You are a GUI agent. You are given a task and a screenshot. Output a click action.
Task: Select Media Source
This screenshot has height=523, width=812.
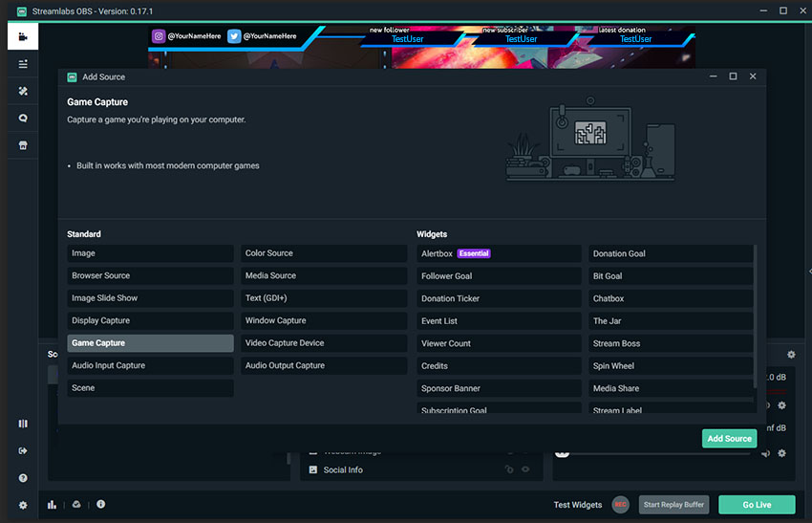[x=324, y=275]
